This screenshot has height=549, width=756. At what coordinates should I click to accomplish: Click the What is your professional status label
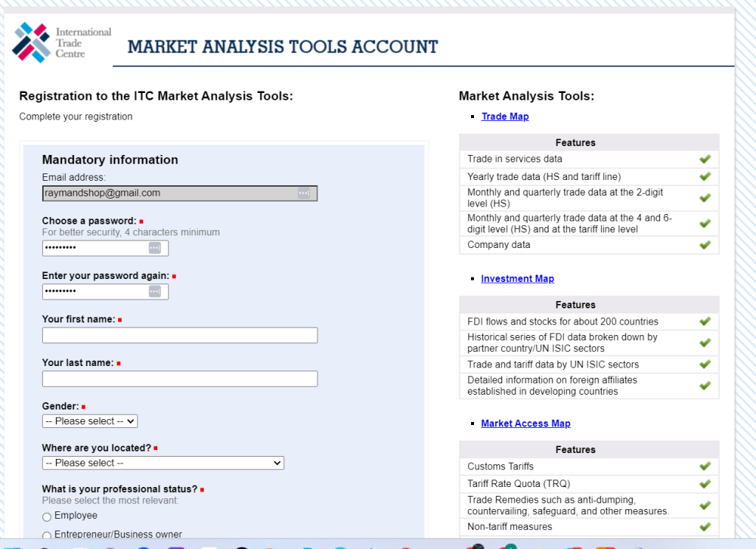pyautogui.click(x=120, y=489)
